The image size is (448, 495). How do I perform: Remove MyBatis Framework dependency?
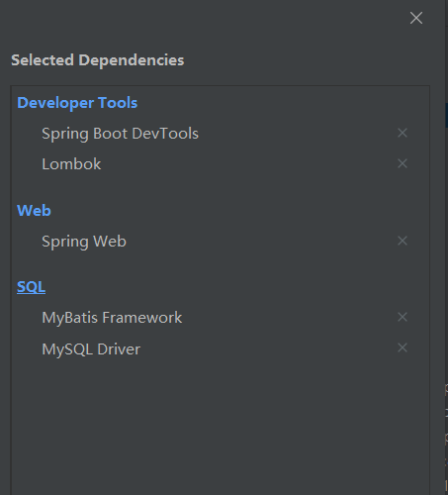pyautogui.click(x=403, y=317)
